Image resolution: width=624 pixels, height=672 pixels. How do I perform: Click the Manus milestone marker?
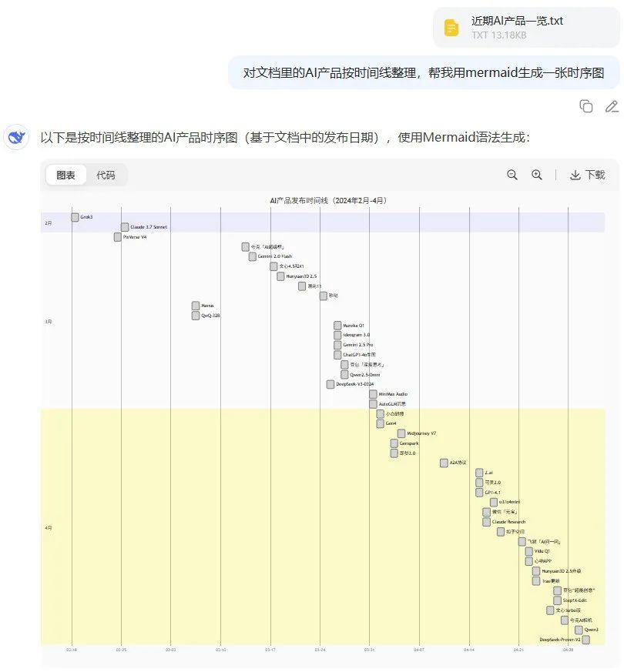[196, 306]
